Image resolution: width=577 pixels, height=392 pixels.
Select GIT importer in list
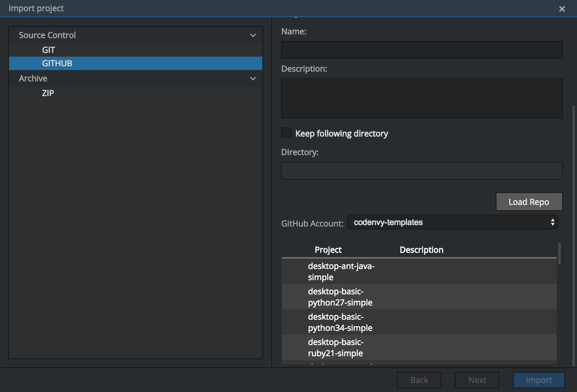click(48, 50)
